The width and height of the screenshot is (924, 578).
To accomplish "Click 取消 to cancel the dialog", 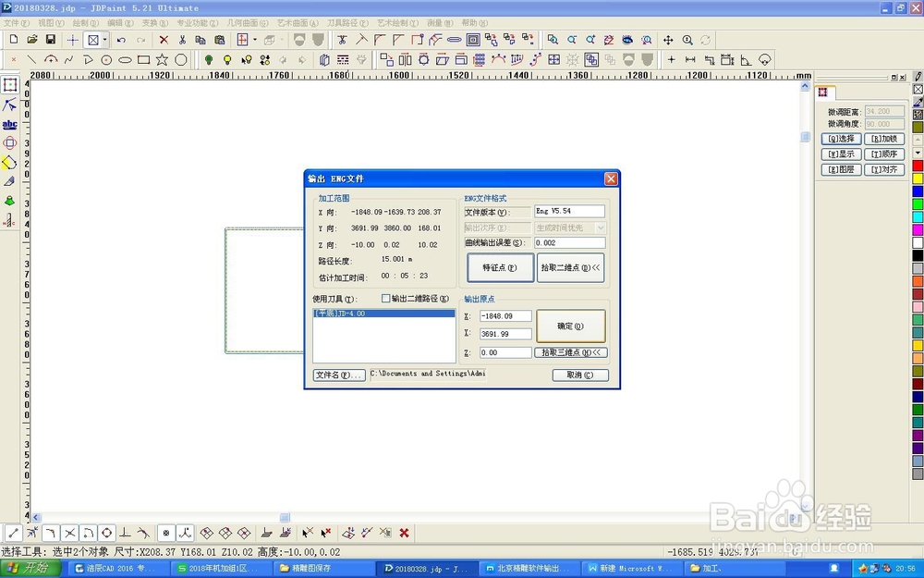I will coord(580,375).
